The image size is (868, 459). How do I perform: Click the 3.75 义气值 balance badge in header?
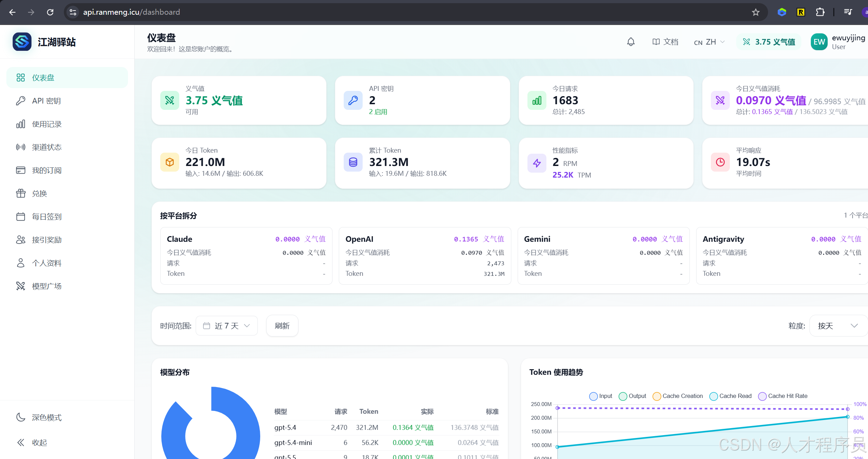pos(769,42)
